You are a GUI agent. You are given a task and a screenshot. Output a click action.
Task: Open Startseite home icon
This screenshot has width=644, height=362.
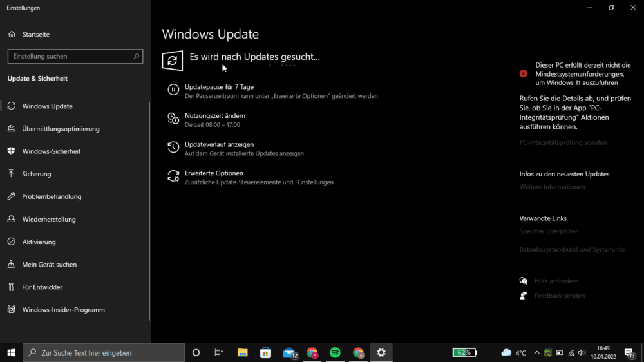12,34
